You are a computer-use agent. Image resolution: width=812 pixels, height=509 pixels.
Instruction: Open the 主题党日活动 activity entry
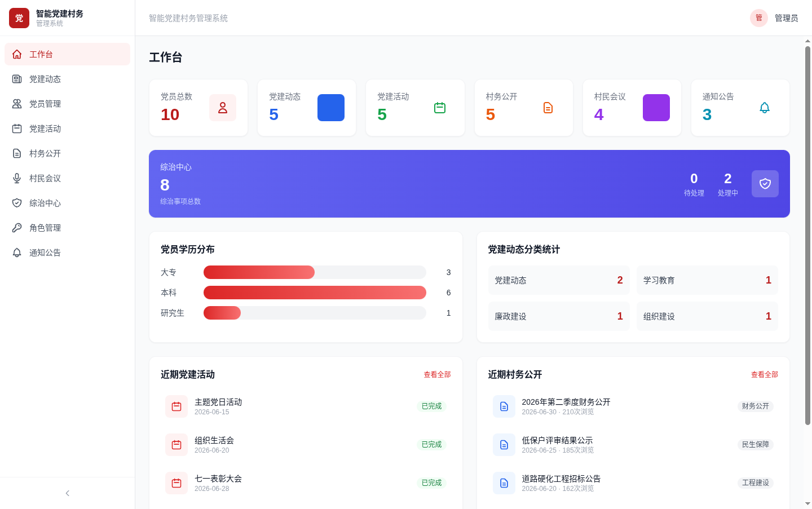point(306,406)
